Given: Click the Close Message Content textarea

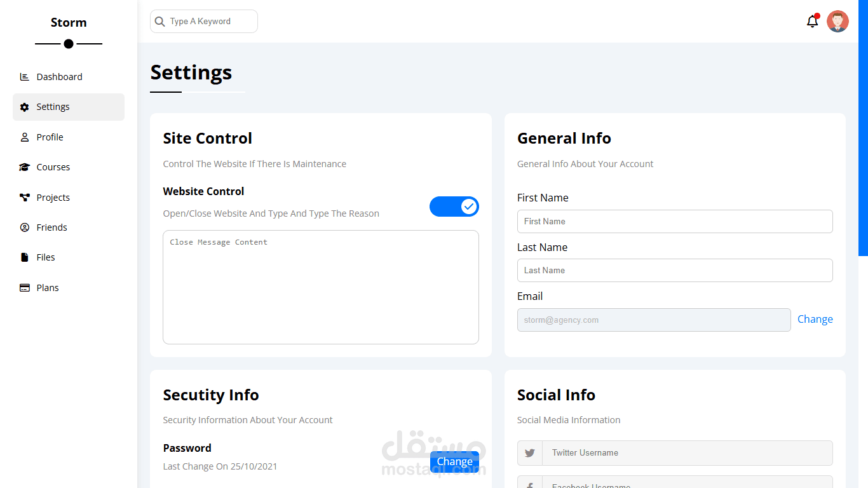Looking at the screenshot, I should click(x=321, y=287).
